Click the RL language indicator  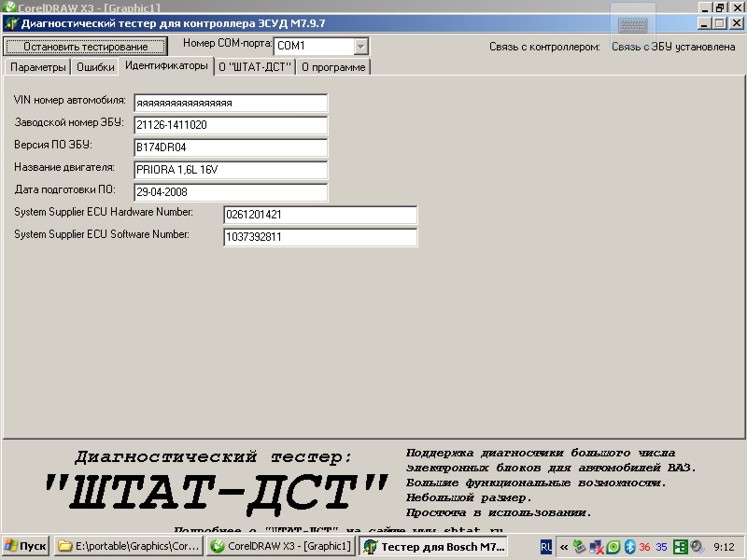click(546, 547)
